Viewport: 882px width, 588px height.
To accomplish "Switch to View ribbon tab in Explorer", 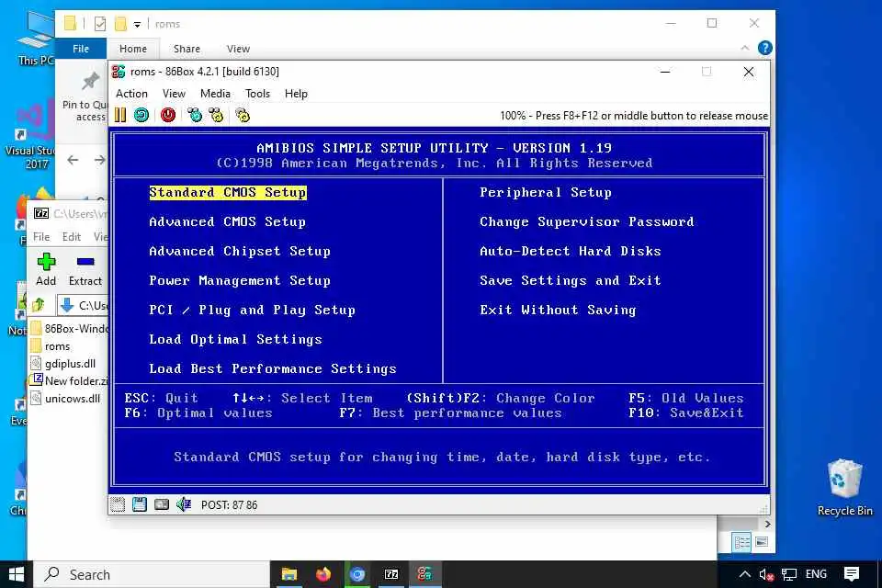I will click(x=238, y=49).
